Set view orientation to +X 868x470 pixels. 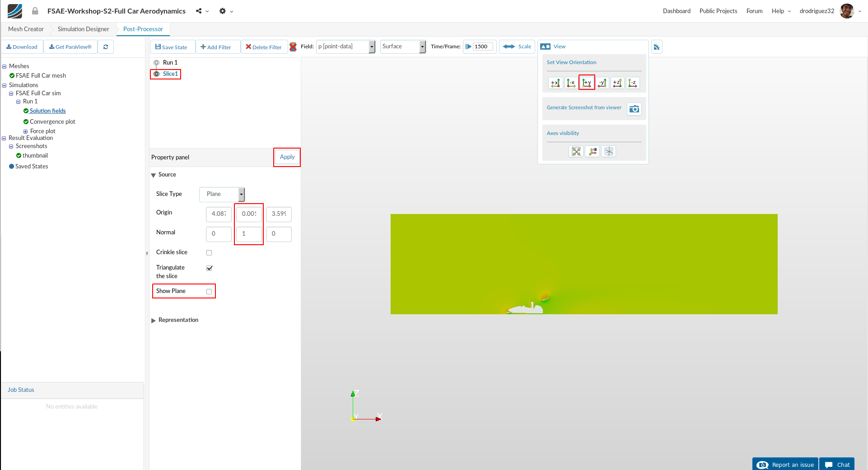click(555, 83)
